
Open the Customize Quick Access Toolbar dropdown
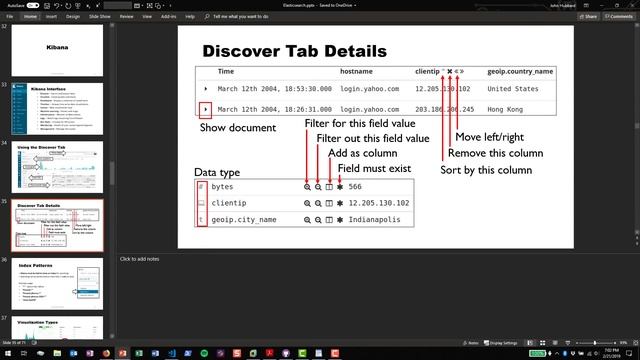coord(170,6)
